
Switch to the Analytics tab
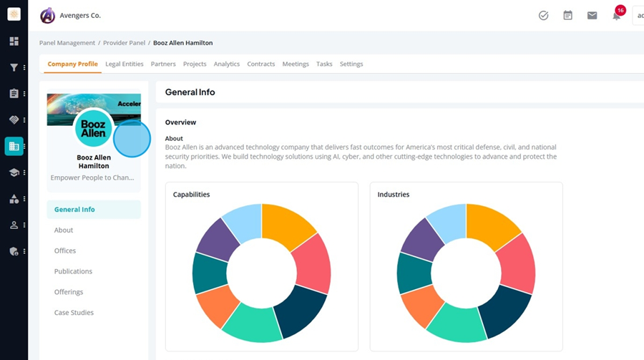click(227, 64)
